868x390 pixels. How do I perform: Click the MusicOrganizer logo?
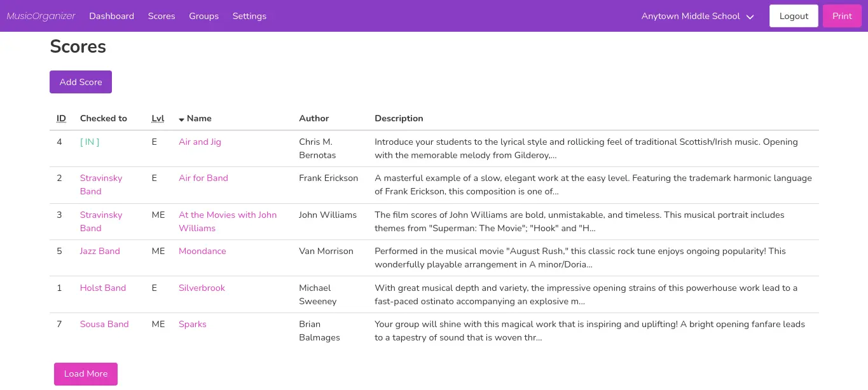tap(41, 16)
